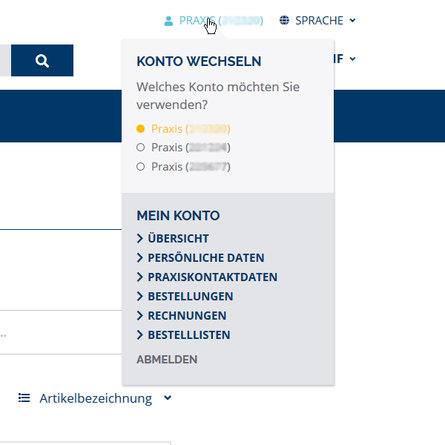Expand the Artikelbezeichnung sort dropdown
Viewport: 445px width, 445px height.
click(96, 398)
